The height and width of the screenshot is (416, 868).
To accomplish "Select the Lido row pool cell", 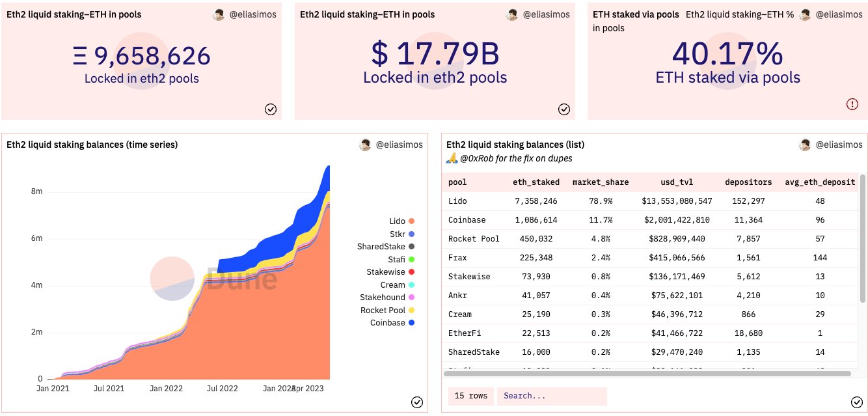I will 457,201.
